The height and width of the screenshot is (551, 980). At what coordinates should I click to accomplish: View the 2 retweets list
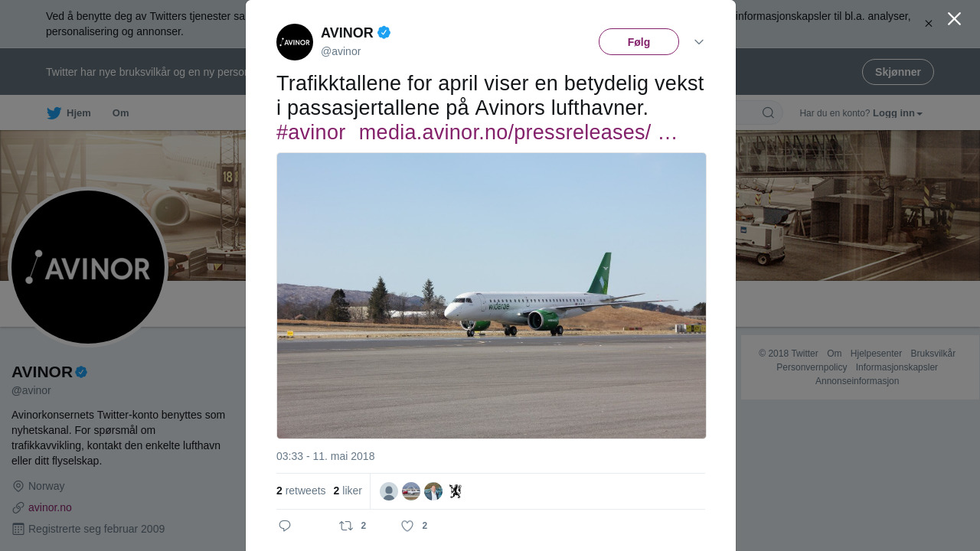click(x=301, y=491)
